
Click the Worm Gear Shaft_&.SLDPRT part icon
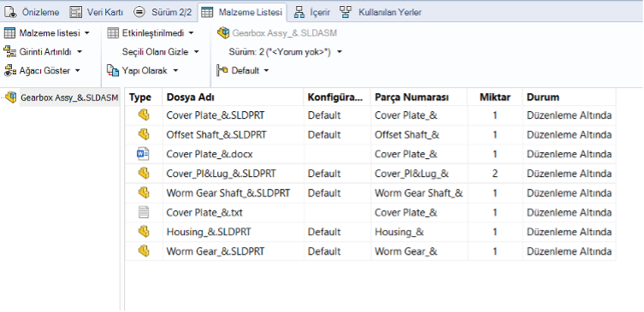[144, 193]
